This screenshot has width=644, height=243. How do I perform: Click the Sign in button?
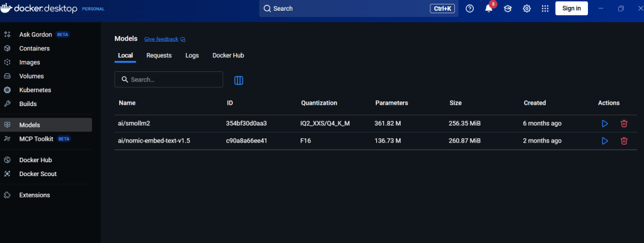coord(572,8)
